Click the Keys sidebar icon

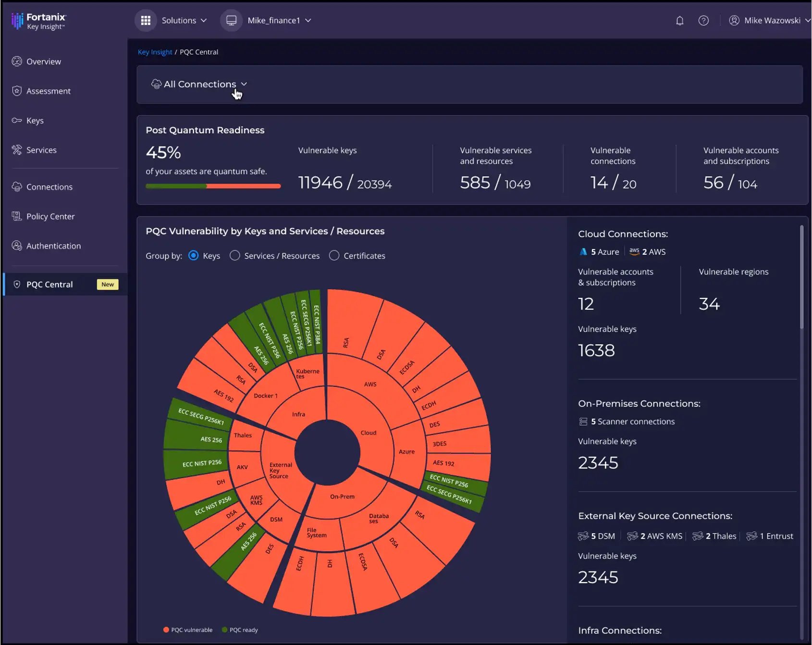click(x=17, y=120)
